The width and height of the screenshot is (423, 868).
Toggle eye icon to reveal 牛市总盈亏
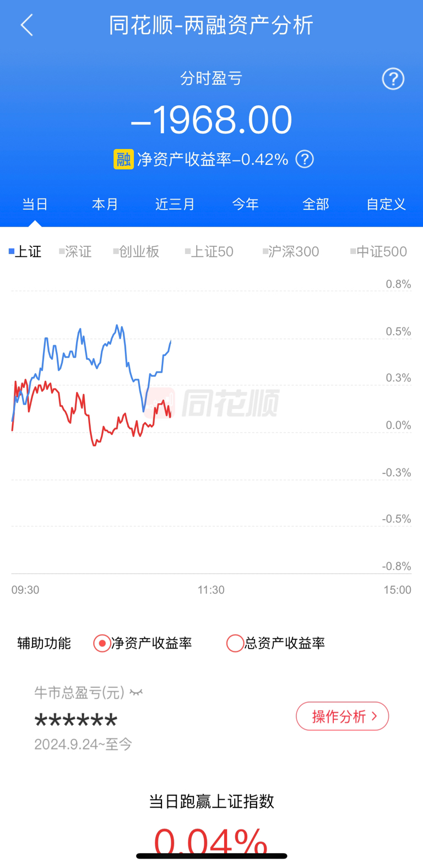pos(136,692)
